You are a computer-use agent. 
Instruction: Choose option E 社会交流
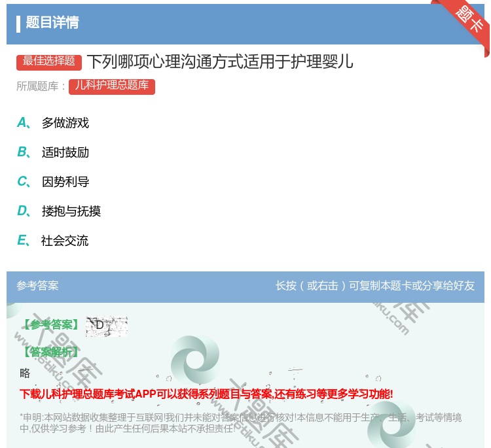pos(65,241)
